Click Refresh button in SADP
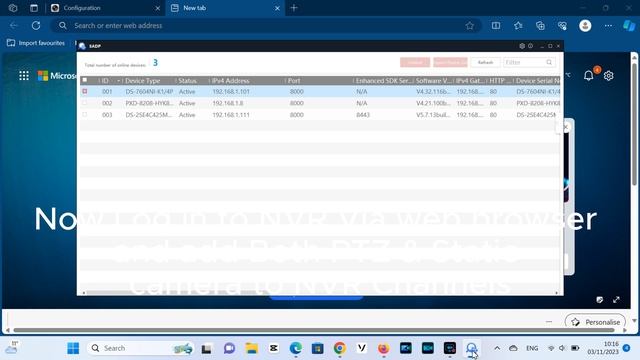 [x=485, y=62]
